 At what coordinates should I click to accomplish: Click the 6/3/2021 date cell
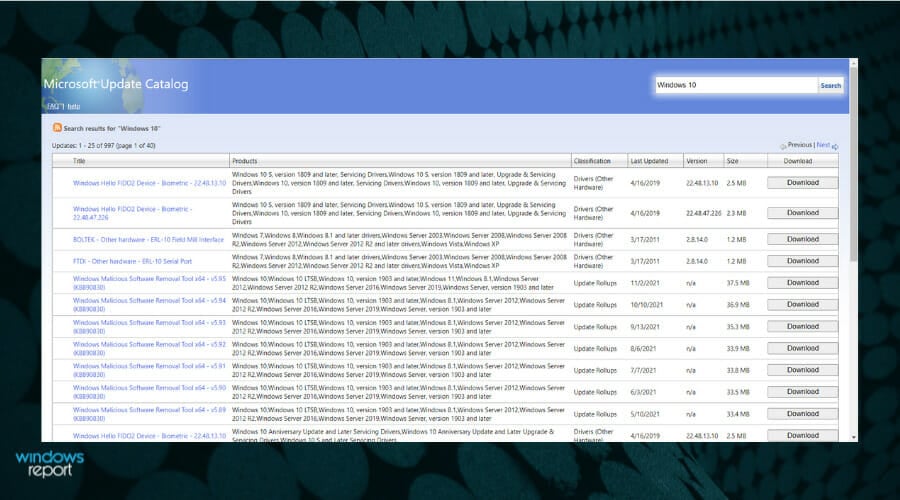(643, 392)
